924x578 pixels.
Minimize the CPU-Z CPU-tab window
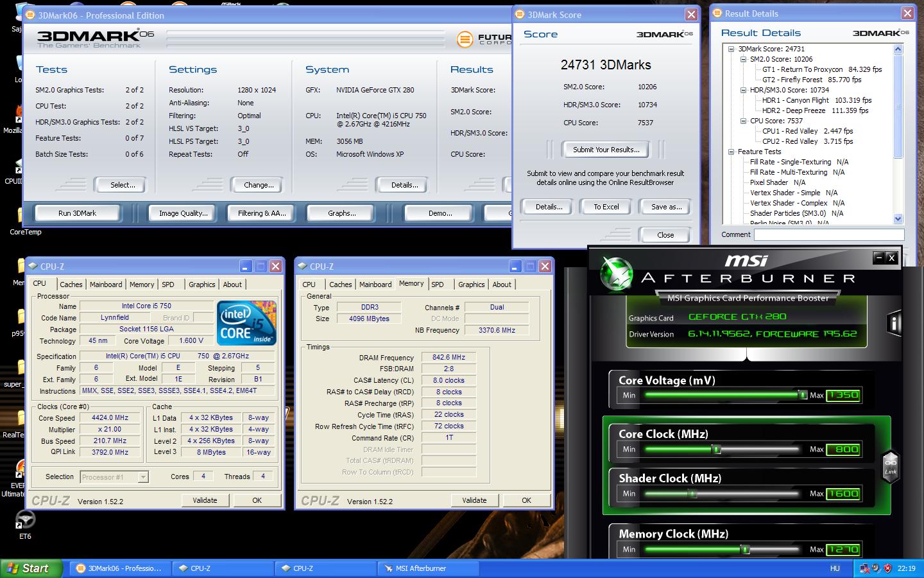246,266
